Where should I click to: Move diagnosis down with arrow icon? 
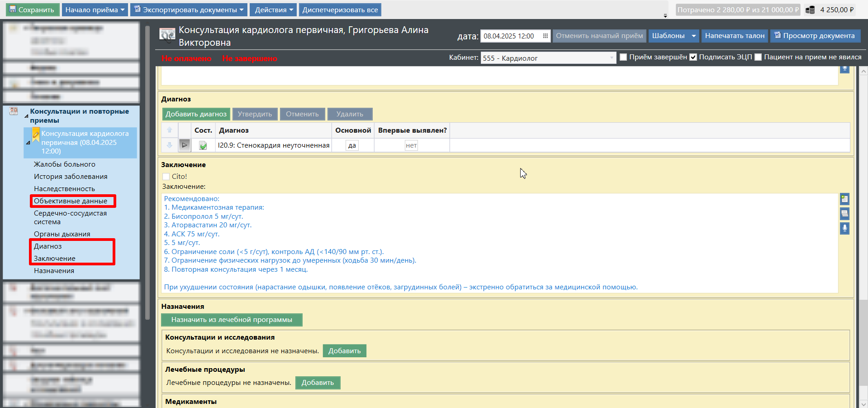tap(170, 145)
